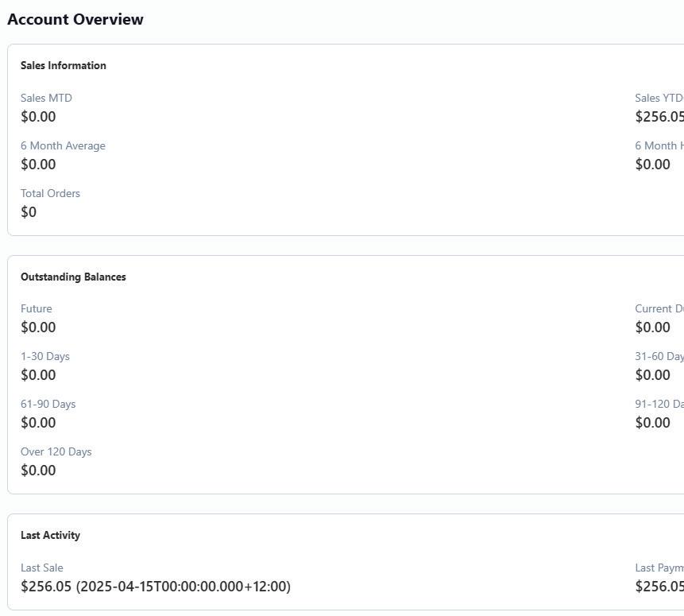Viewport: 684px width, 616px height.
Task: Click the Total Orders label
Action: coord(50,193)
